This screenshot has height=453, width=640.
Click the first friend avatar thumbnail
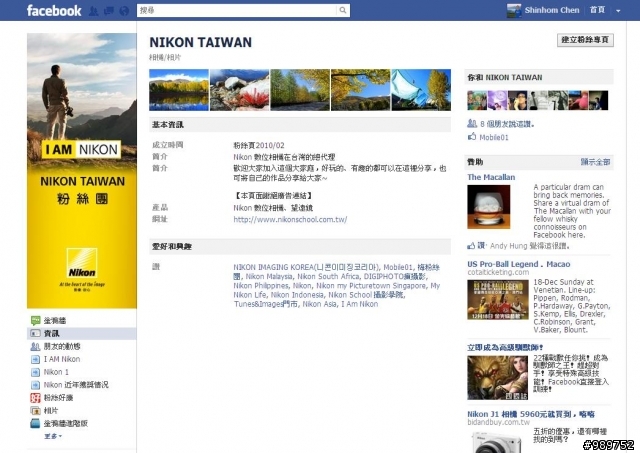click(x=477, y=100)
